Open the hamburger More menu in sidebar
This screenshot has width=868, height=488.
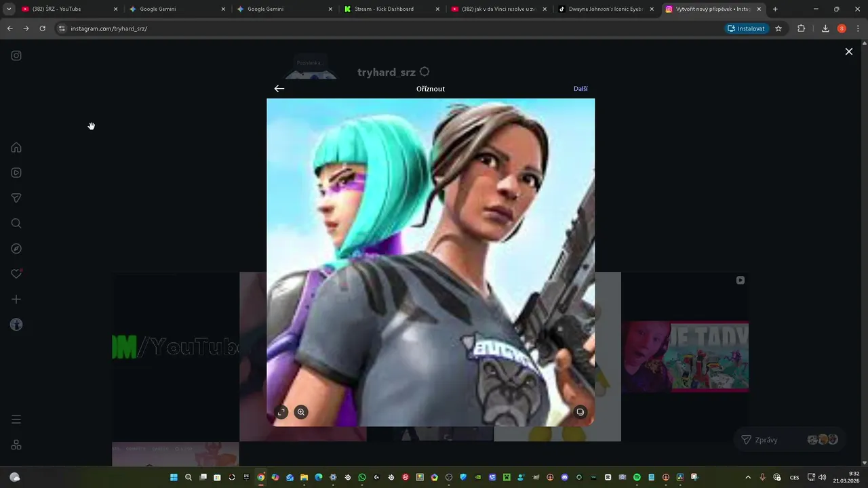point(16,420)
